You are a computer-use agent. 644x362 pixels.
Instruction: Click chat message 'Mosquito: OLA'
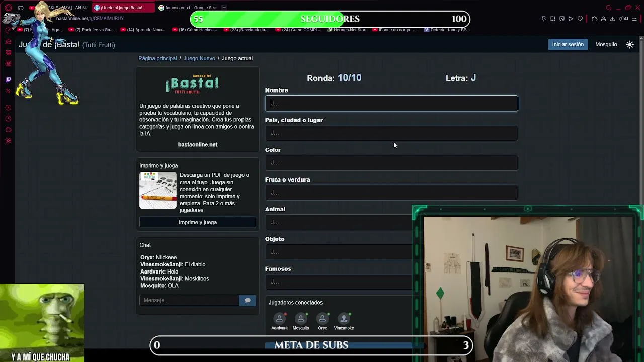159,286
